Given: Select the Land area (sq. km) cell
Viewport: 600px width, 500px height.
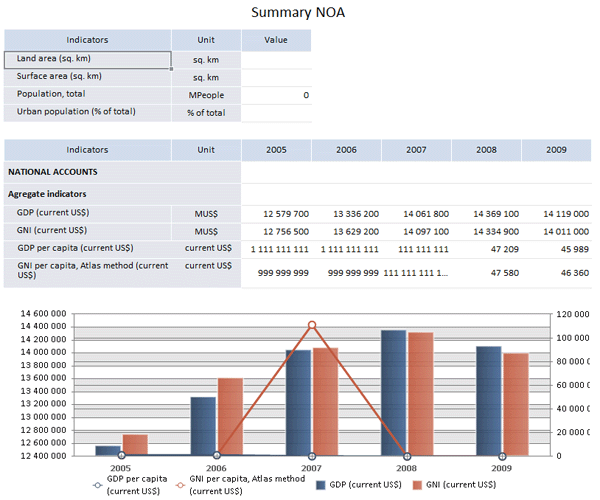Looking at the screenshot, I should pyautogui.click(x=88, y=59).
